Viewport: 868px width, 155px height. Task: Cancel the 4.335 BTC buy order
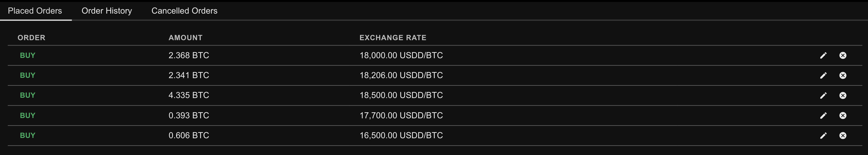(843, 96)
